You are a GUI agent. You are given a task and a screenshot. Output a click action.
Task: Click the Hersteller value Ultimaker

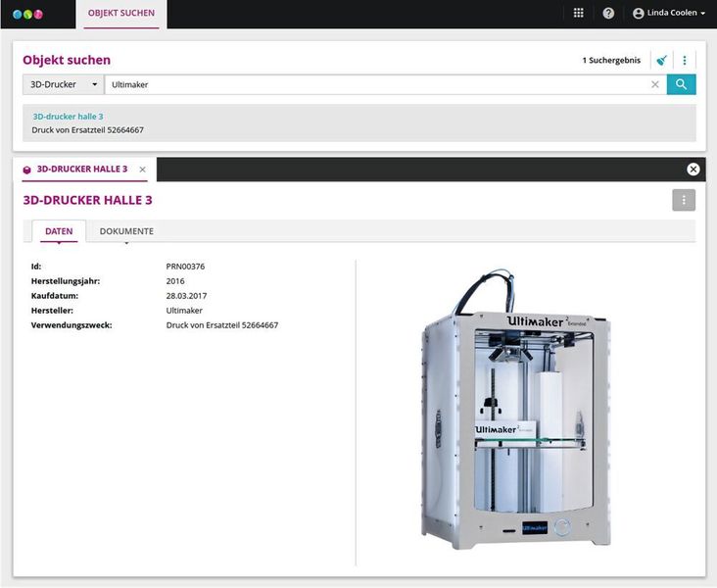pos(184,311)
